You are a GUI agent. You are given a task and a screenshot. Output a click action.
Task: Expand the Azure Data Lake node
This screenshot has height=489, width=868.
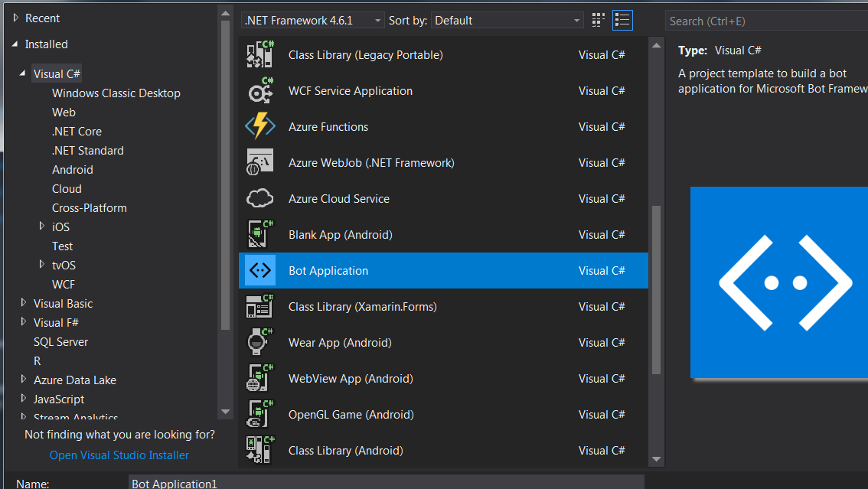[23, 379]
